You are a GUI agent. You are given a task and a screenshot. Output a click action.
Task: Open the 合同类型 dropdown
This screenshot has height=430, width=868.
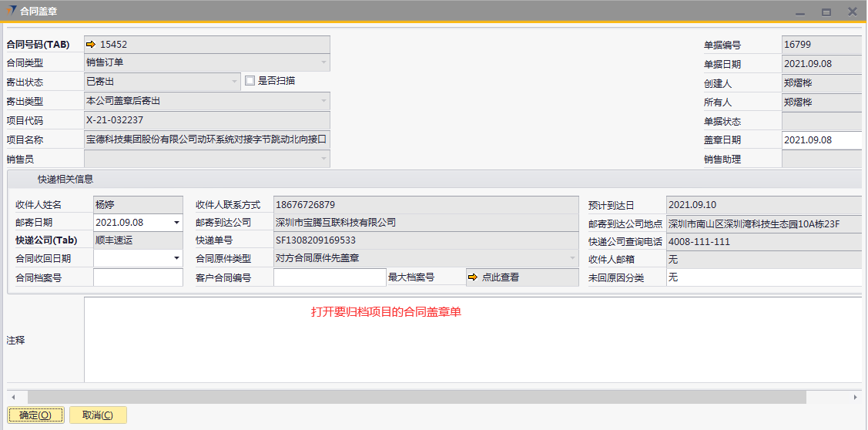point(323,62)
